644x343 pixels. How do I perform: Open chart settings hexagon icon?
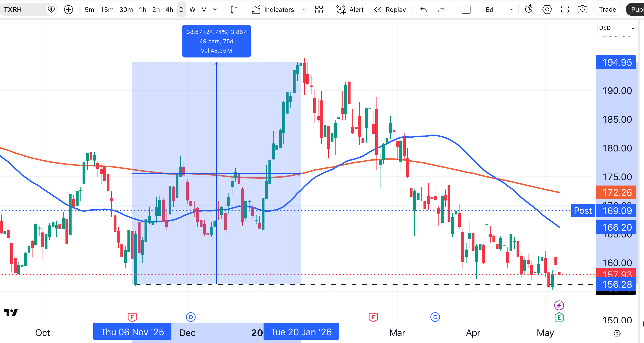pos(547,10)
